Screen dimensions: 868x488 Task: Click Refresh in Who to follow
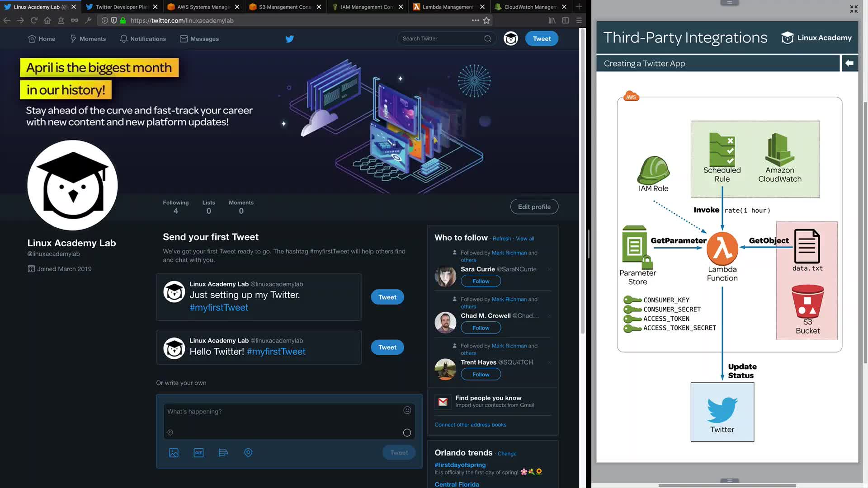(501, 239)
